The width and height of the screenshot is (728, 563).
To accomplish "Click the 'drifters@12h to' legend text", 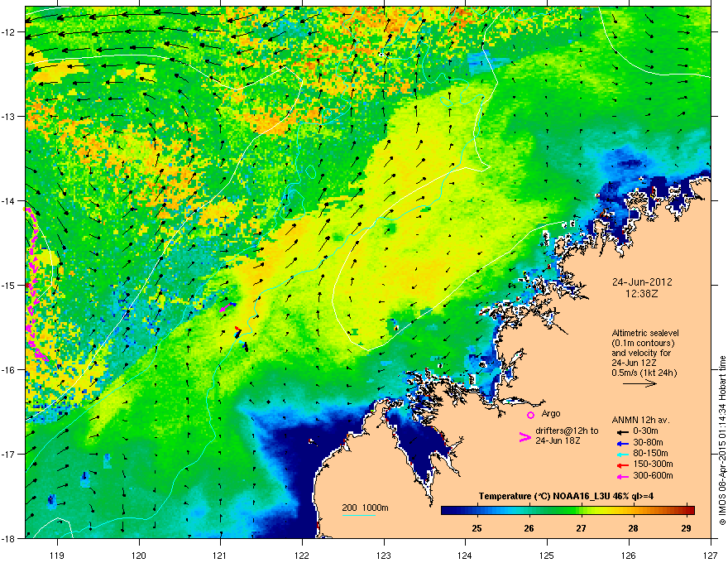I will (x=567, y=431).
